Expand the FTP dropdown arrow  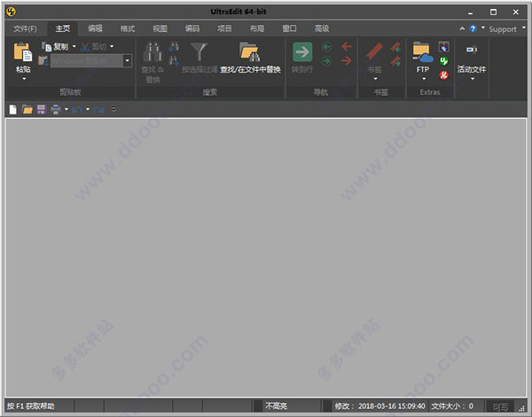coord(424,79)
